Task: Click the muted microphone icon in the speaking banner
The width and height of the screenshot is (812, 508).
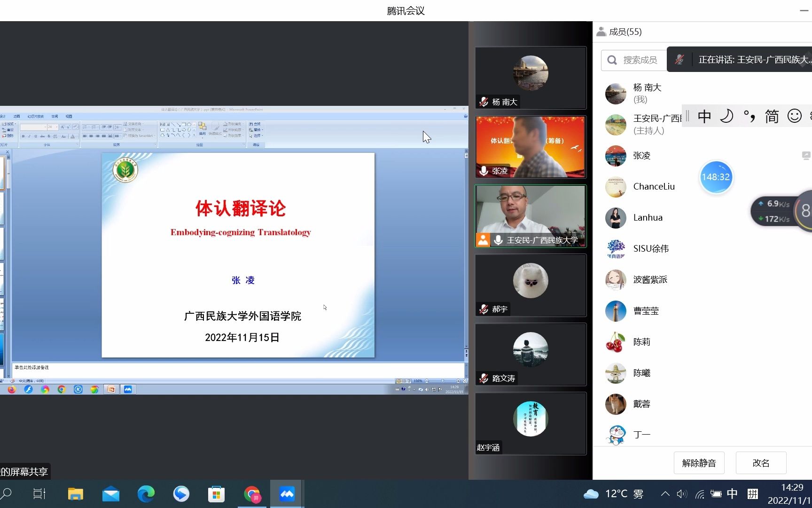Action: [679, 59]
